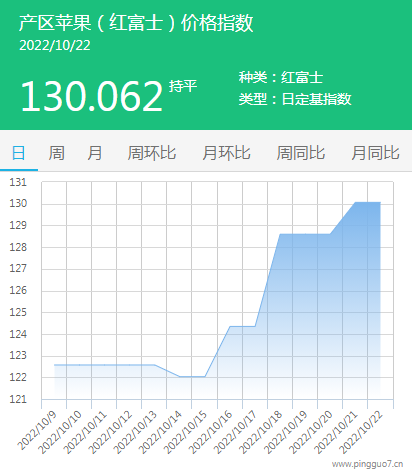The image size is (412, 474).
Task: Click the 131 y-axis label
Action: tap(18, 182)
